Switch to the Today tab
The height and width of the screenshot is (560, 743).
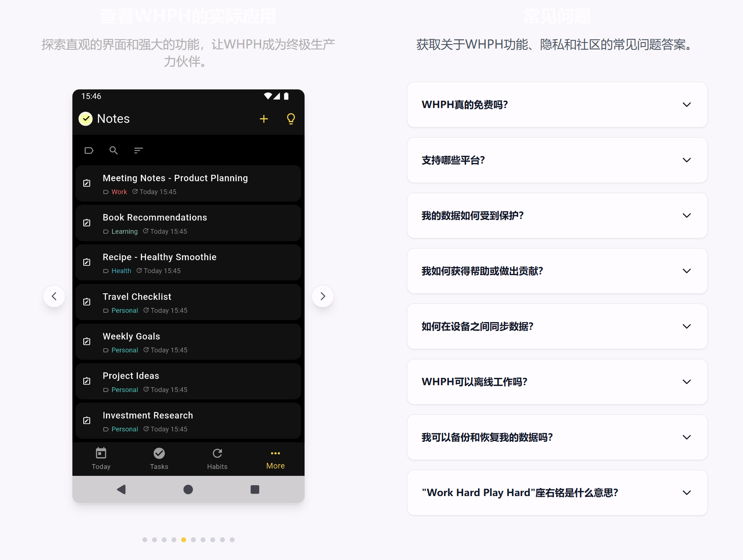(101, 458)
